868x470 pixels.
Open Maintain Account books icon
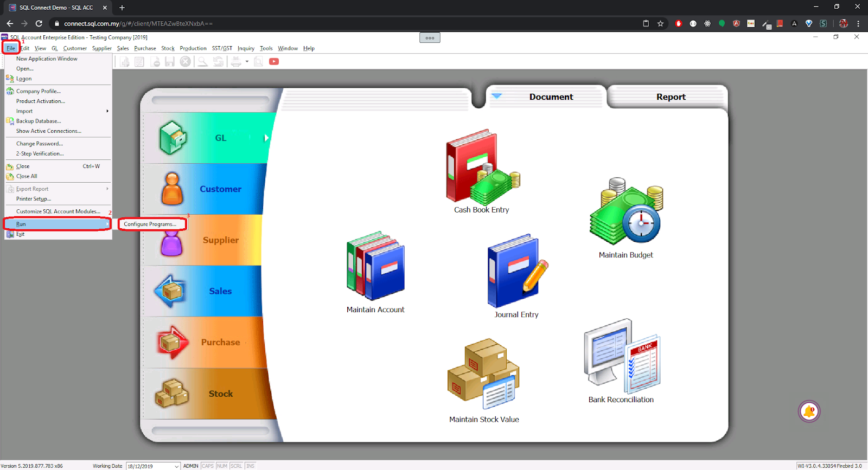375,266
